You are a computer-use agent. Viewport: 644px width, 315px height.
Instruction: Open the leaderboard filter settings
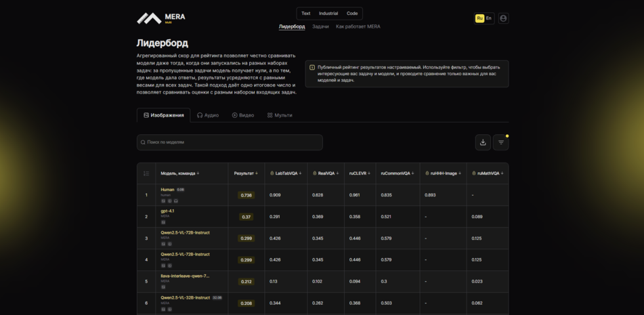[x=501, y=142]
